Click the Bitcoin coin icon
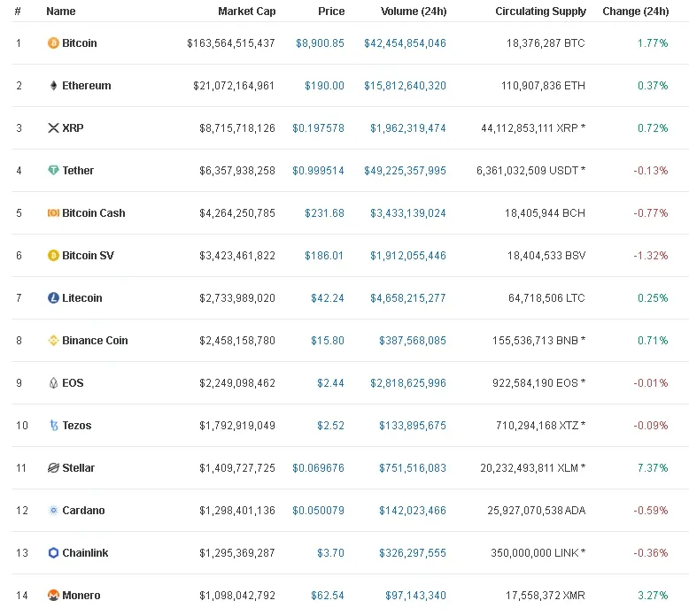Image resolution: width=689 pixels, height=616 pixels. tap(53, 43)
